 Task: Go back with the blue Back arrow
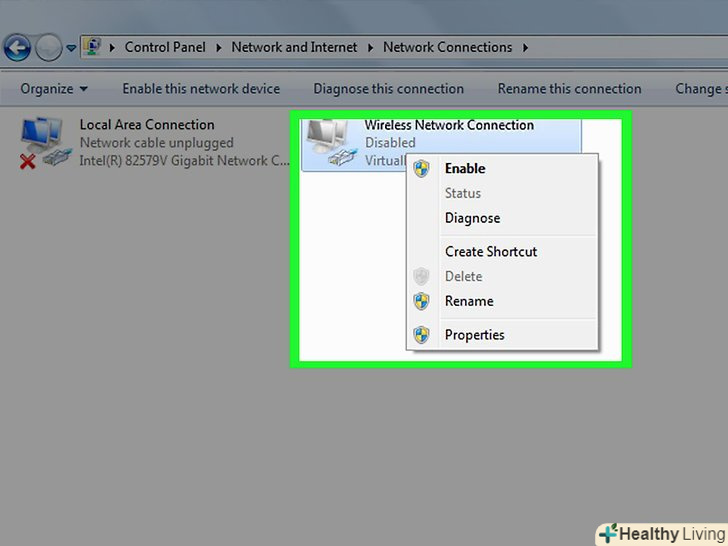coord(17,47)
